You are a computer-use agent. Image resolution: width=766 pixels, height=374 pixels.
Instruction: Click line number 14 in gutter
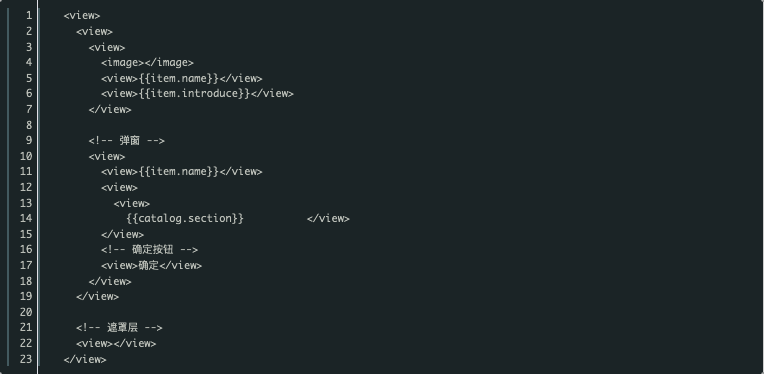(26, 218)
